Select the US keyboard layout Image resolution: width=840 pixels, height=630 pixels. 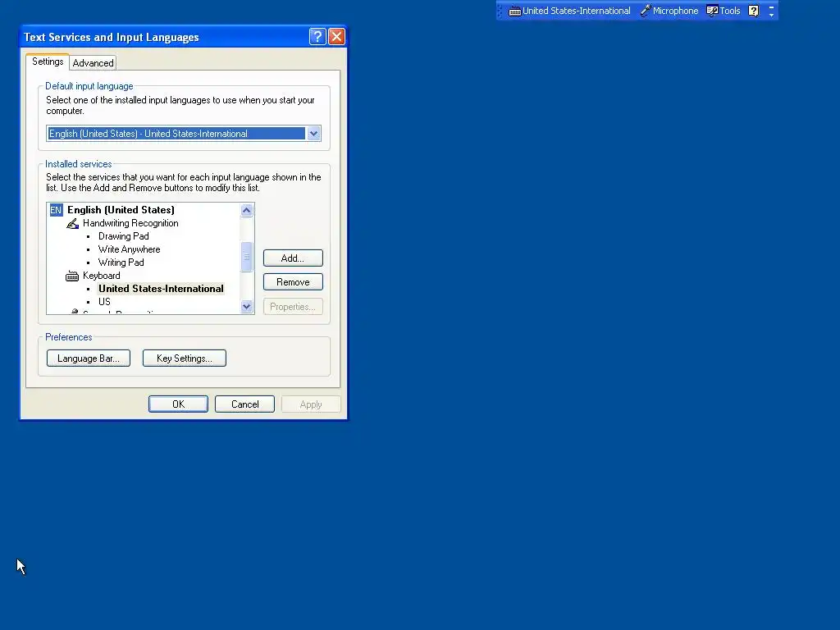[x=104, y=302]
